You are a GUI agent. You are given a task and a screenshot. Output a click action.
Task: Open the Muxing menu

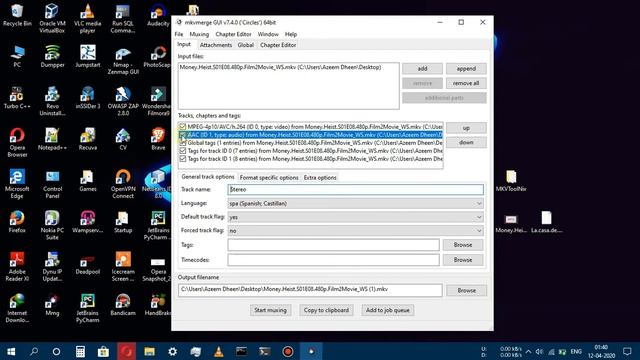(x=199, y=34)
